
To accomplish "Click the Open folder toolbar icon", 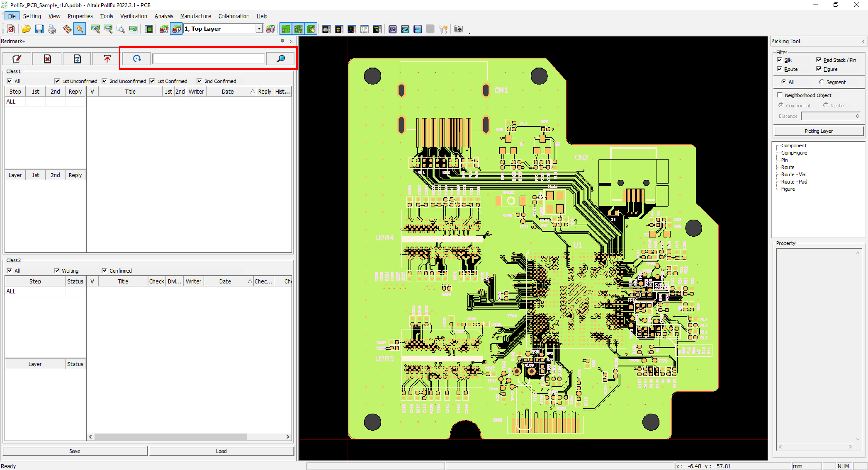I will tap(26, 29).
